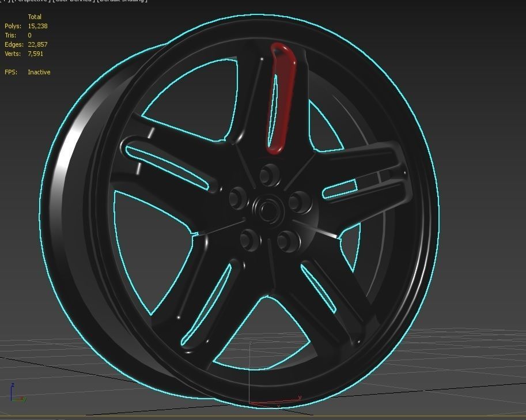Click the wheel's center hub cap
The height and width of the screenshot is (420, 526).
tap(268, 210)
